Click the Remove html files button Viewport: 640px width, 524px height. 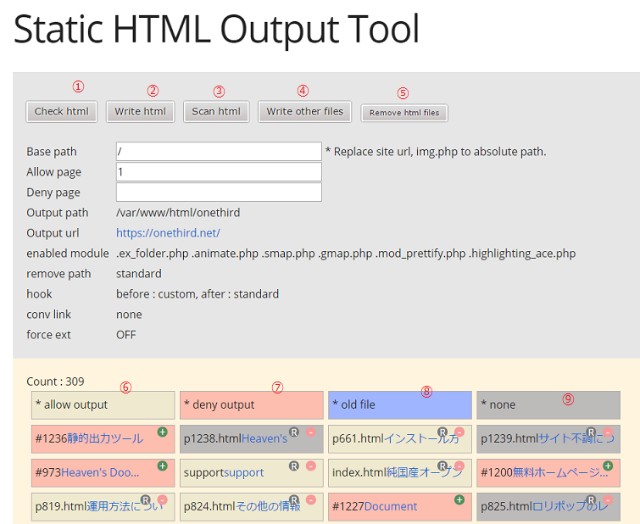click(x=404, y=113)
